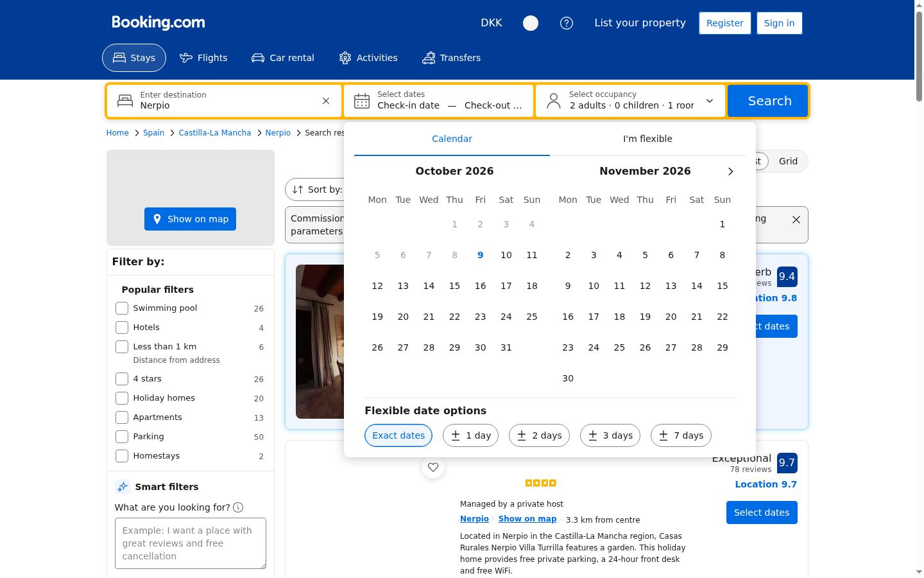Viewport: 924px width, 578px height.
Task: Click Show on map button
Action: [x=191, y=219]
